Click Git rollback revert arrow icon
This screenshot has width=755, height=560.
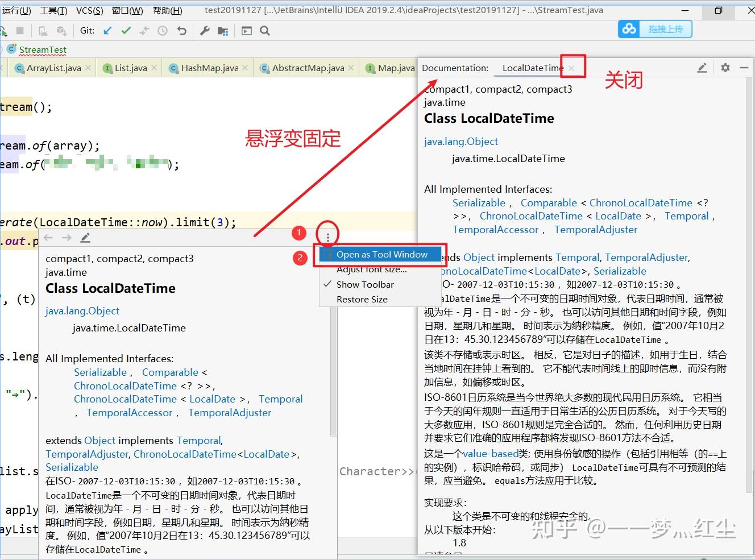[181, 31]
